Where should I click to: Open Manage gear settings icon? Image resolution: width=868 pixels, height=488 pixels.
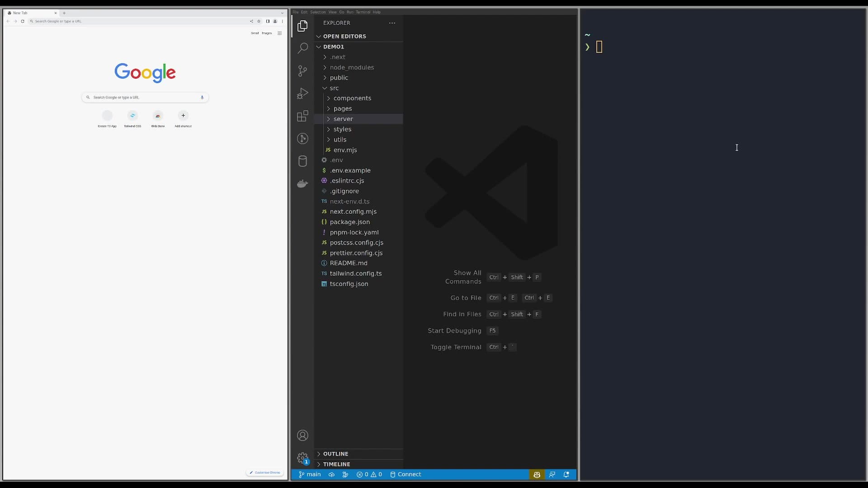[x=302, y=458]
